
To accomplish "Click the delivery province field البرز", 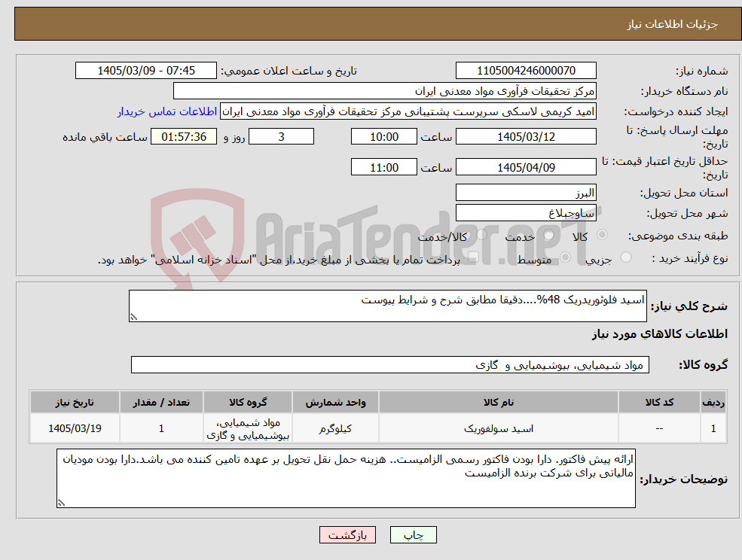I will [x=526, y=193].
